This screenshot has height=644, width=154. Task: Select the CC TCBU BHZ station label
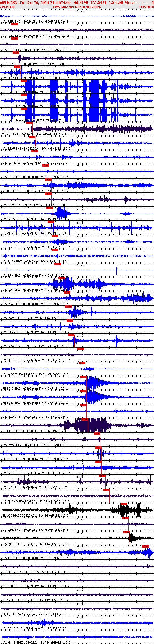point(36,586)
